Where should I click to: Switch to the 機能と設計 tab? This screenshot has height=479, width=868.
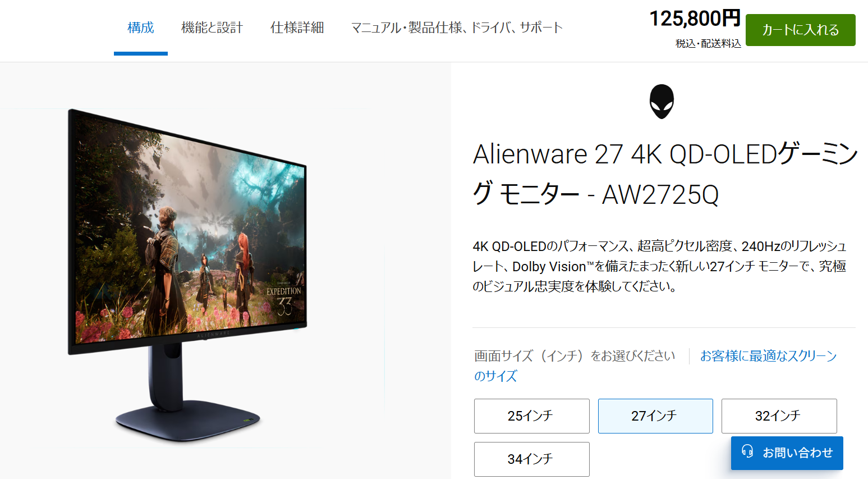(x=212, y=28)
